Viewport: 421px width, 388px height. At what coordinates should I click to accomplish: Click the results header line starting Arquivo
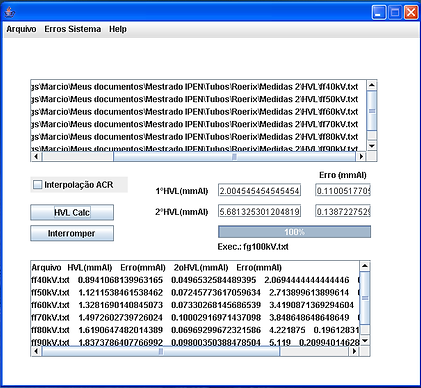point(156,268)
